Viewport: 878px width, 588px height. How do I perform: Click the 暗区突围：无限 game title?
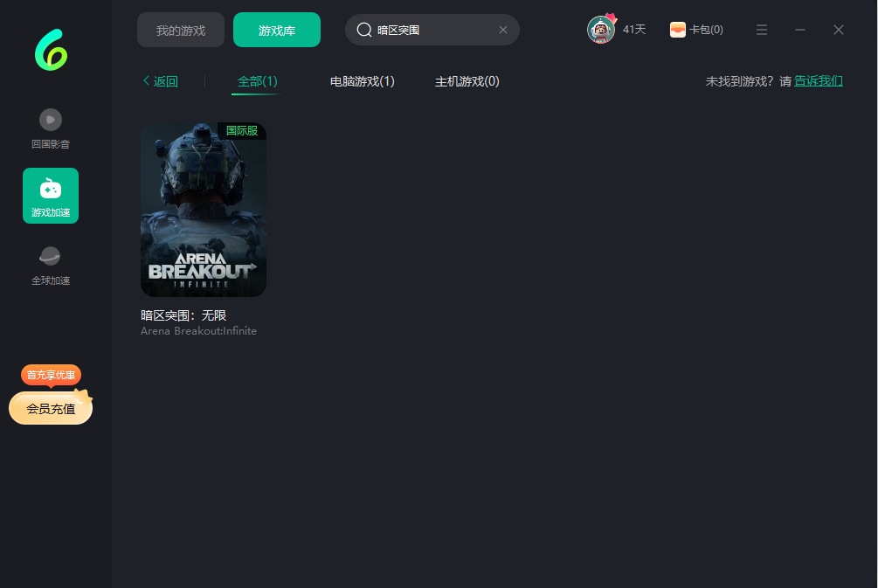[x=183, y=315]
